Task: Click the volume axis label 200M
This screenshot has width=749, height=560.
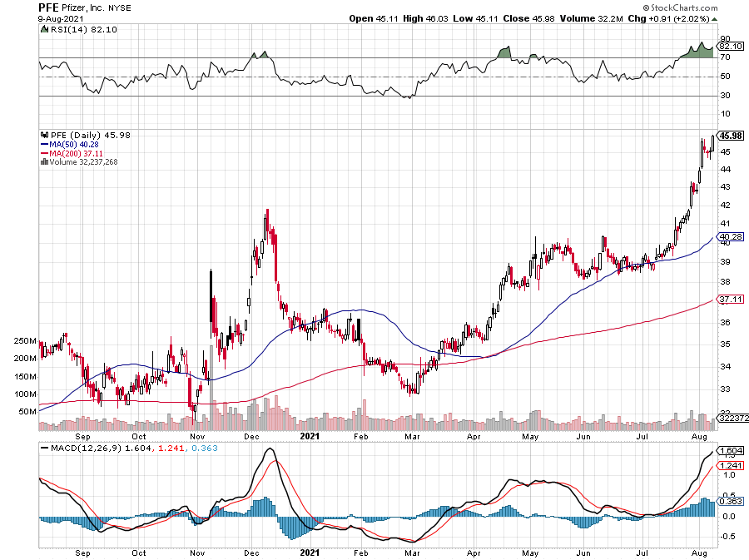Action: click(x=25, y=359)
